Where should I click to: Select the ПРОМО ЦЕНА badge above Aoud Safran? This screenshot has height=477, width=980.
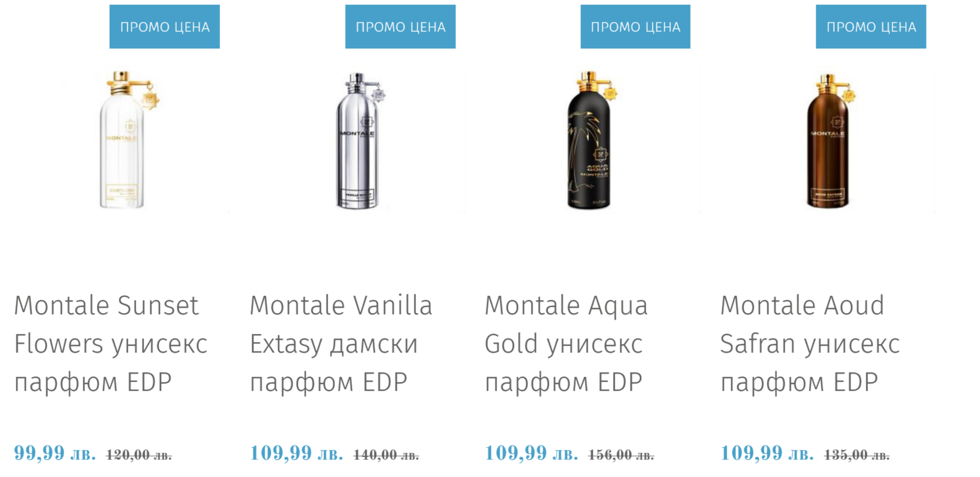[871, 26]
